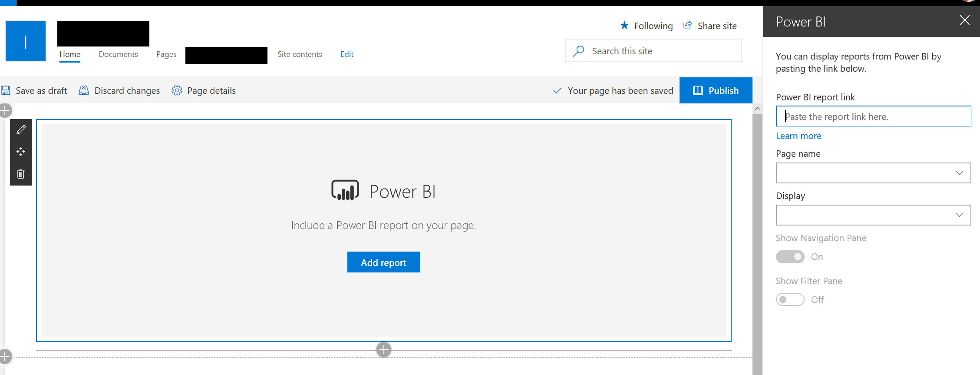
Task: Click the Share site arrow icon
Action: click(x=687, y=25)
